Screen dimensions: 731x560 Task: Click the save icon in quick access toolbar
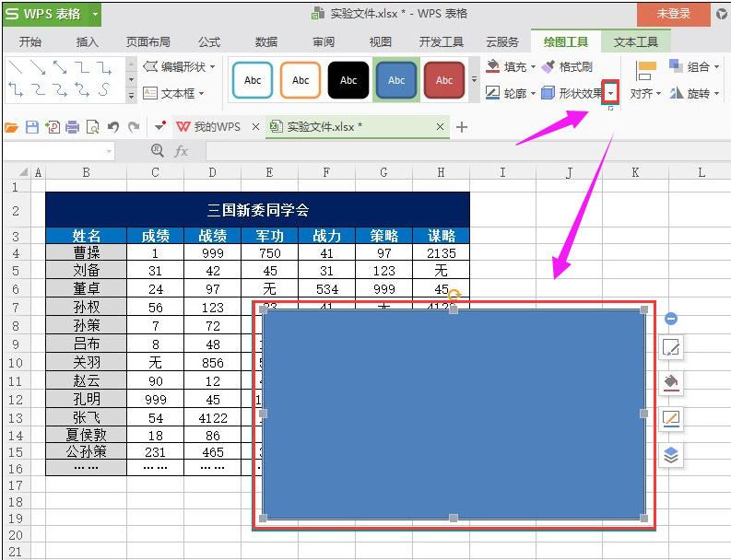coord(32,127)
